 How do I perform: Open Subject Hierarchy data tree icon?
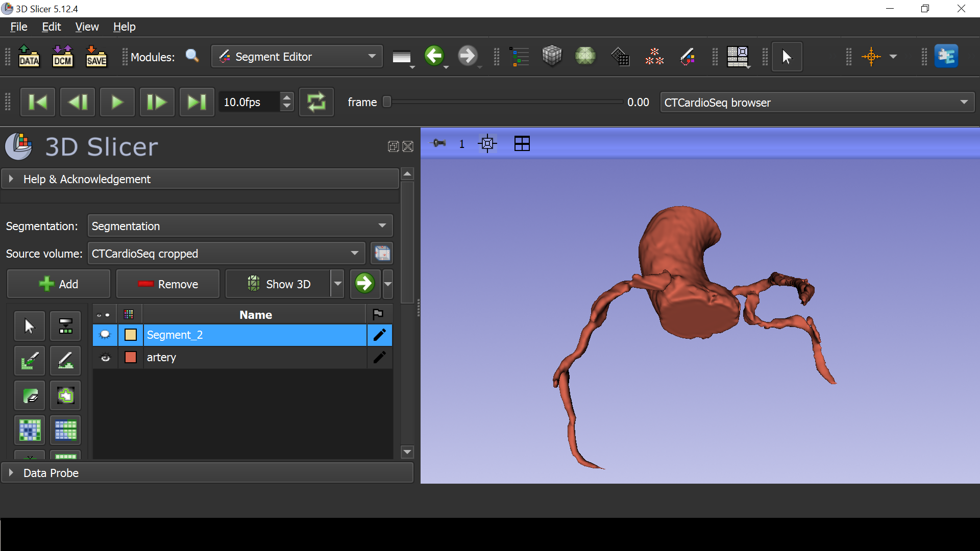[x=519, y=57]
